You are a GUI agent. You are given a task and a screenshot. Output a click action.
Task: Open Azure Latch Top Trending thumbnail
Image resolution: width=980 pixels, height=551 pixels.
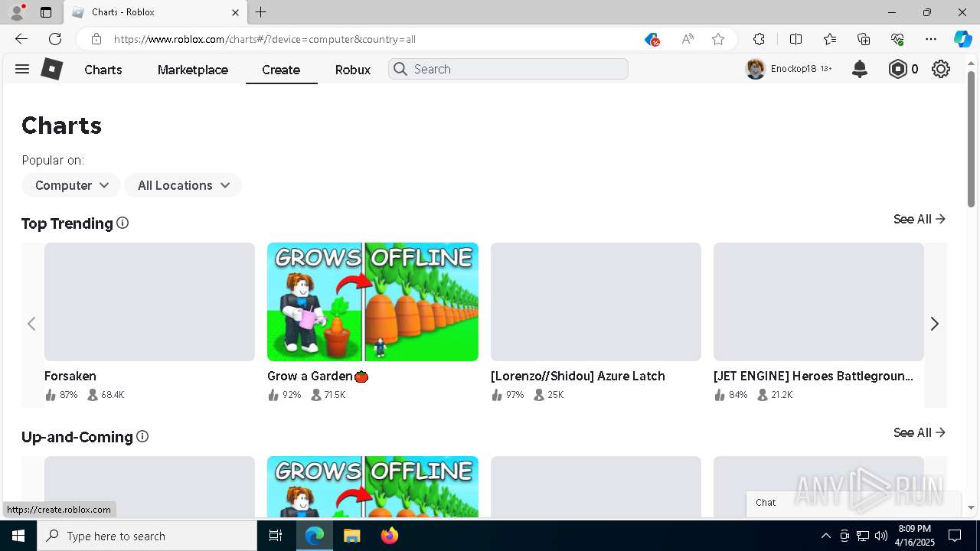596,302
